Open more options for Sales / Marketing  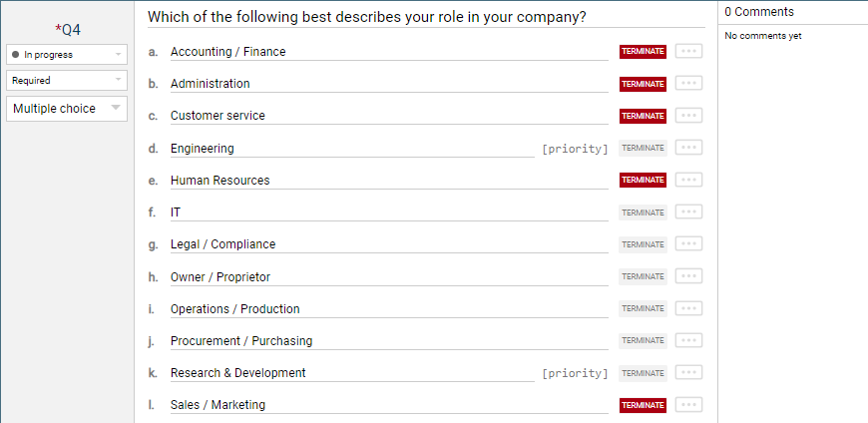click(688, 405)
